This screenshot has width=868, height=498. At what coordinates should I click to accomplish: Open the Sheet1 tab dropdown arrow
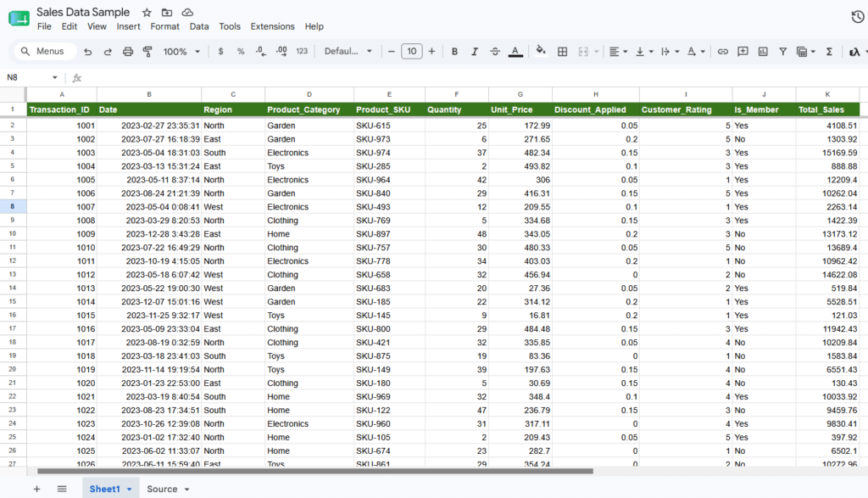[130, 490]
